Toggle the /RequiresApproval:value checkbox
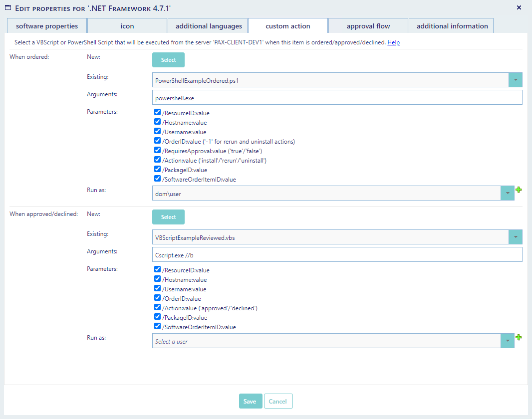 pos(158,151)
